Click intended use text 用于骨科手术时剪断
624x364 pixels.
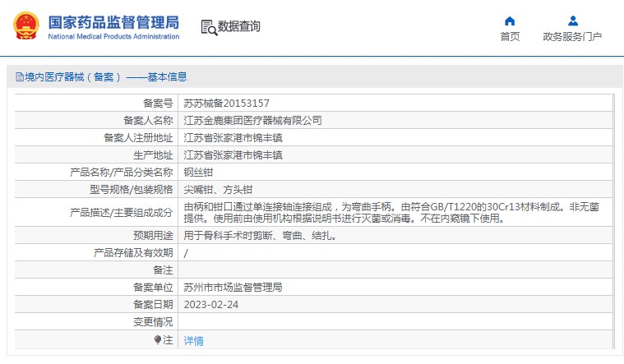coord(228,236)
